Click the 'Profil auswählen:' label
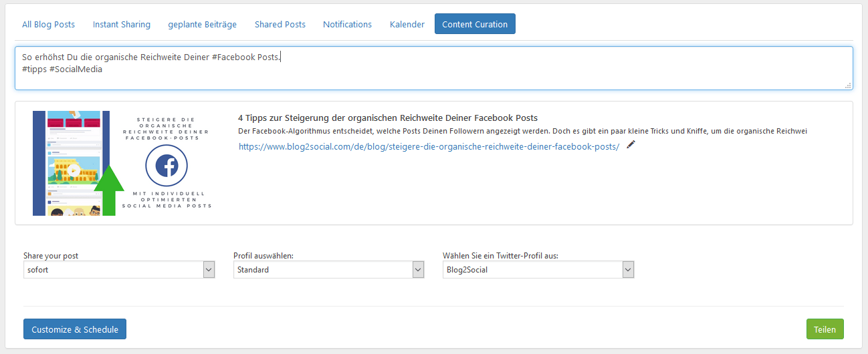The height and width of the screenshot is (354, 868). (263, 256)
